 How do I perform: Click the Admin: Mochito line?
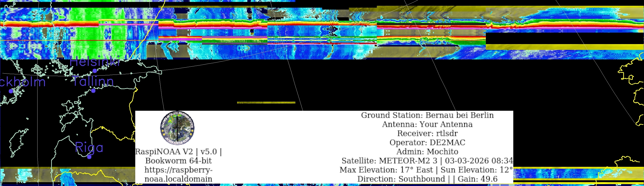click(427, 151)
